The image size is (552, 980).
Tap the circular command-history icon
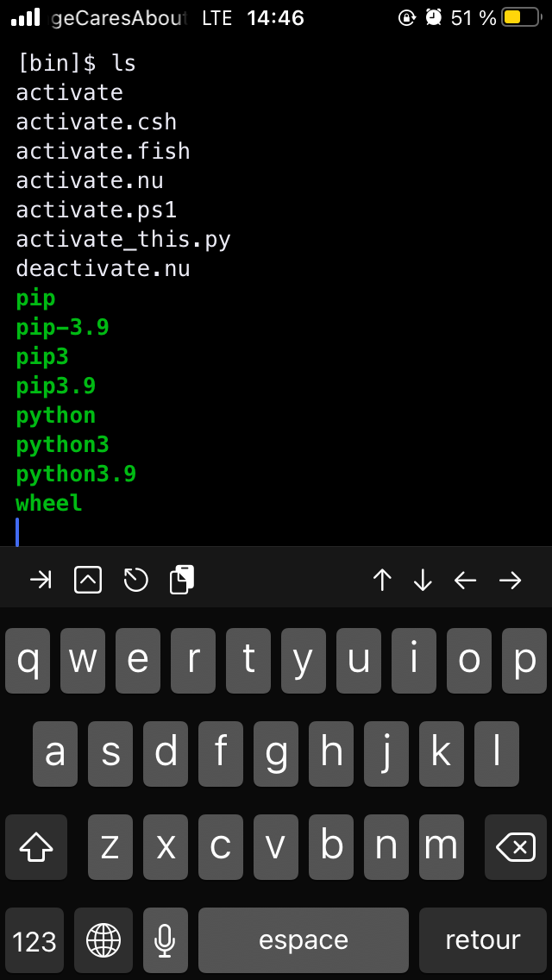(x=135, y=579)
